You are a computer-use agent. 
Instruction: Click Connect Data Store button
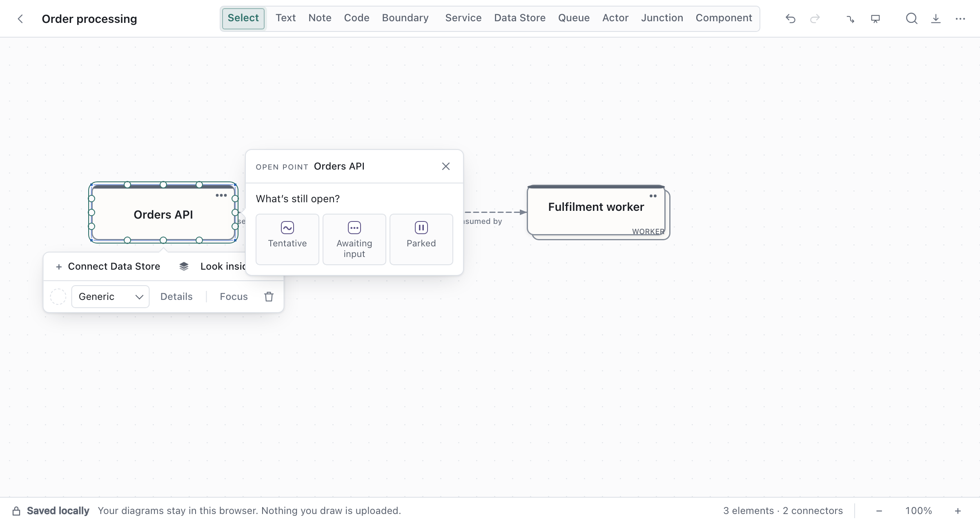[x=108, y=266]
